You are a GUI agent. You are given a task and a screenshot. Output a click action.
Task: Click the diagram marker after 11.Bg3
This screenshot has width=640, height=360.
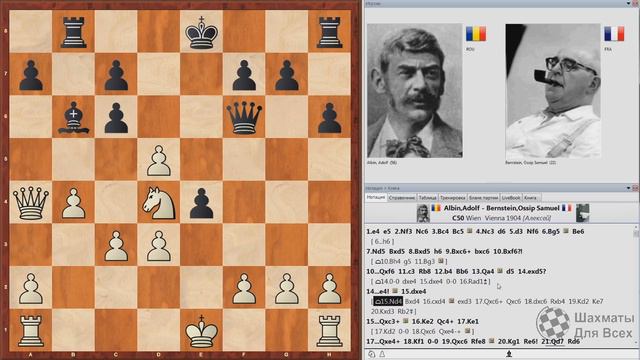tap(440, 261)
